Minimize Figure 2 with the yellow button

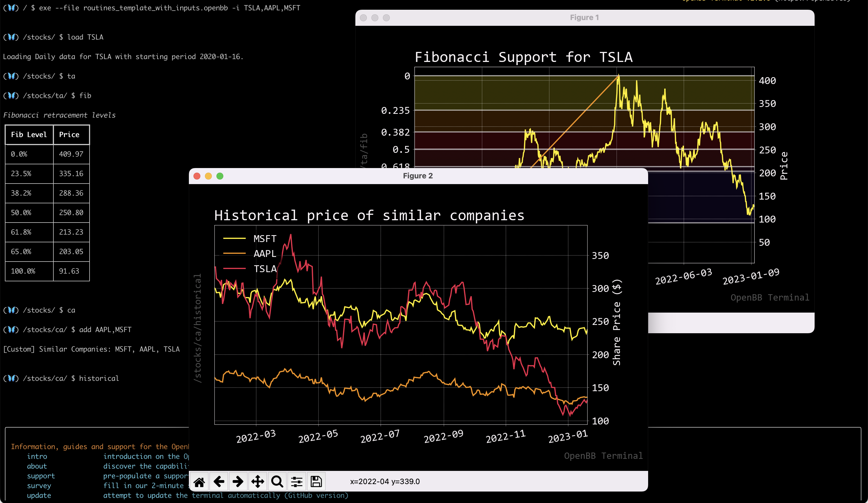coord(208,176)
